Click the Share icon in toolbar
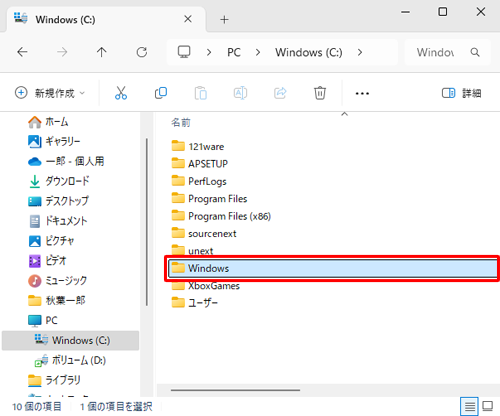 point(280,93)
